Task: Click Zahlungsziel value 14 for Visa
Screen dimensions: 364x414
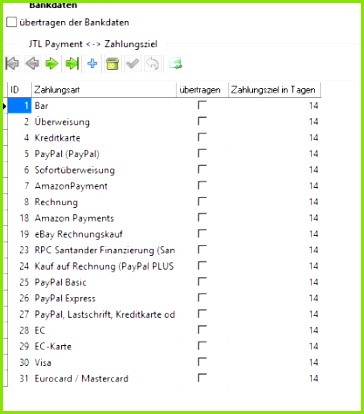Action: (x=313, y=362)
